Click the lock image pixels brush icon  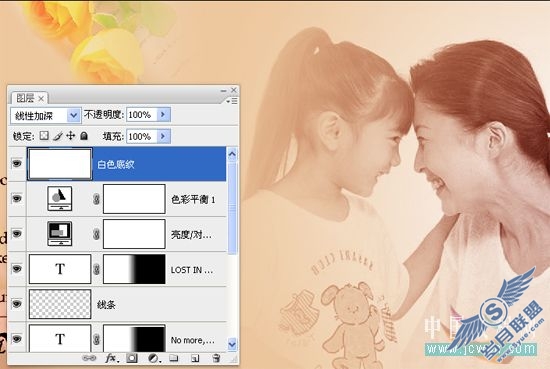pyautogui.click(x=58, y=136)
